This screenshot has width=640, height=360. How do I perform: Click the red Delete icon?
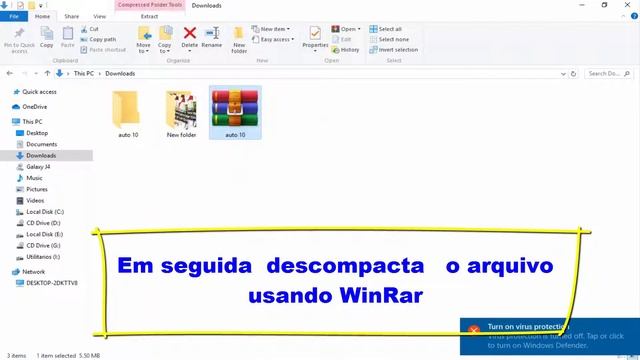pos(189,33)
